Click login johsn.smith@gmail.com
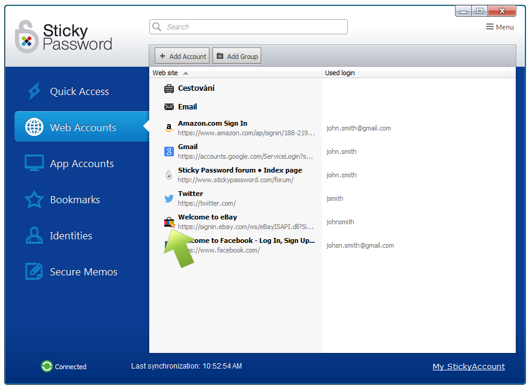532x392 pixels. click(360, 245)
